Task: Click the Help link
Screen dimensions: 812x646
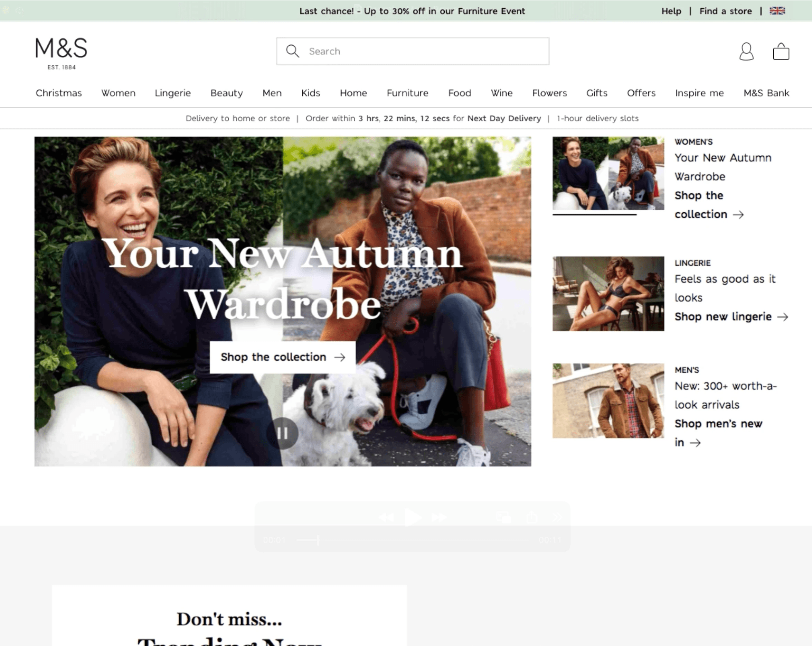Action: (x=671, y=11)
